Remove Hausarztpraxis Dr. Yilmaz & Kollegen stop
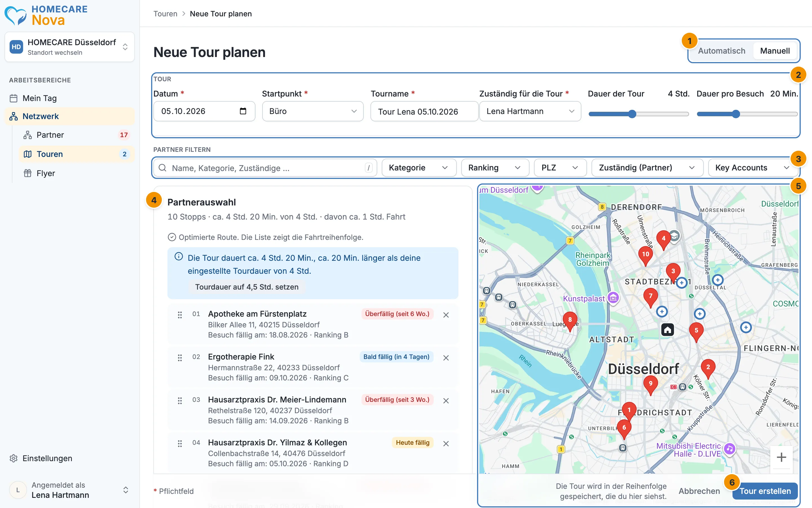This screenshot has height=508, width=812. [x=446, y=443]
